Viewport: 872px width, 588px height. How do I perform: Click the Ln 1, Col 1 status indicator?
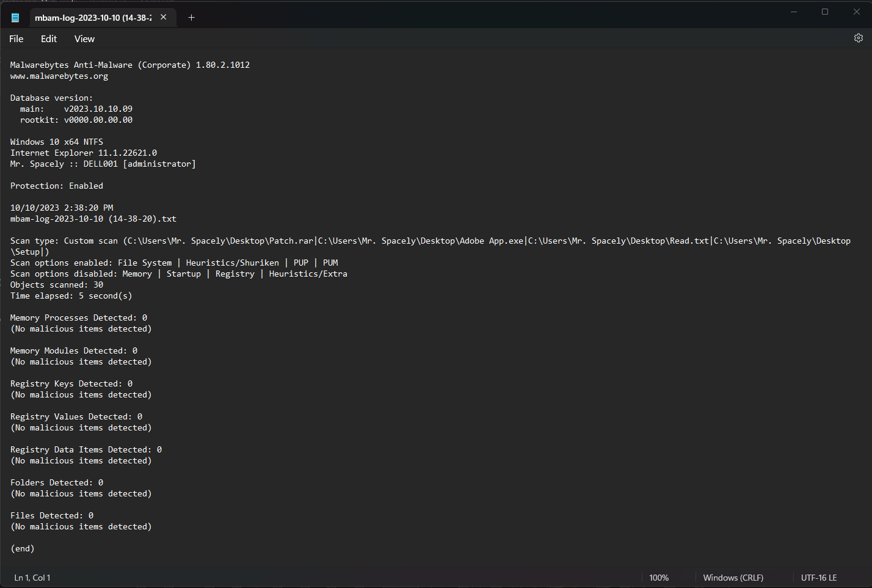[x=32, y=578]
